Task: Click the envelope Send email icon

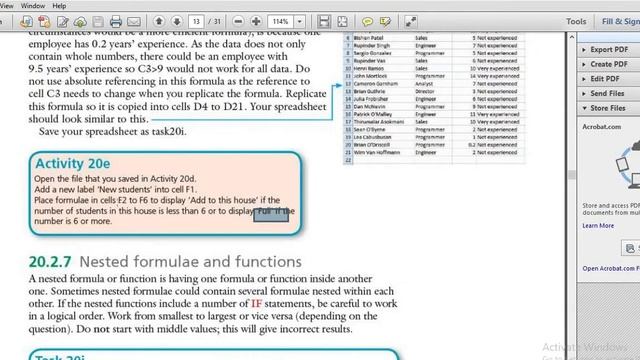Action: [x=134, y=22]
